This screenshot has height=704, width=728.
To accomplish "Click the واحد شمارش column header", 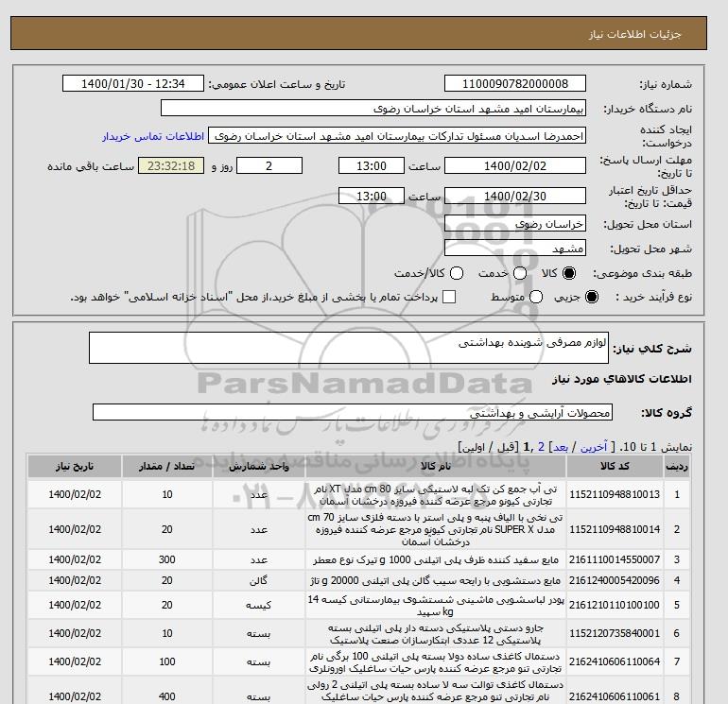I will tap(259, 467).
